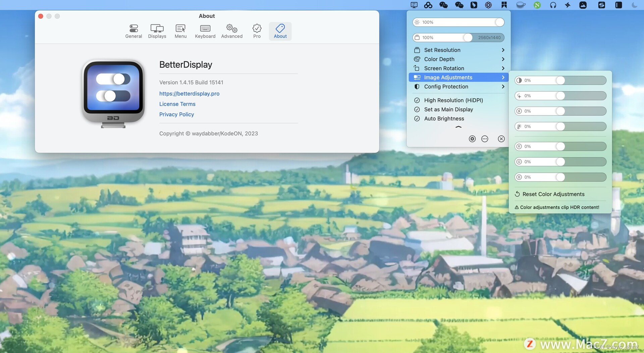The width and height of the screenshot is (644, 353).
Task: Open the crescent moon Focus icon
Action: point(634,5)
